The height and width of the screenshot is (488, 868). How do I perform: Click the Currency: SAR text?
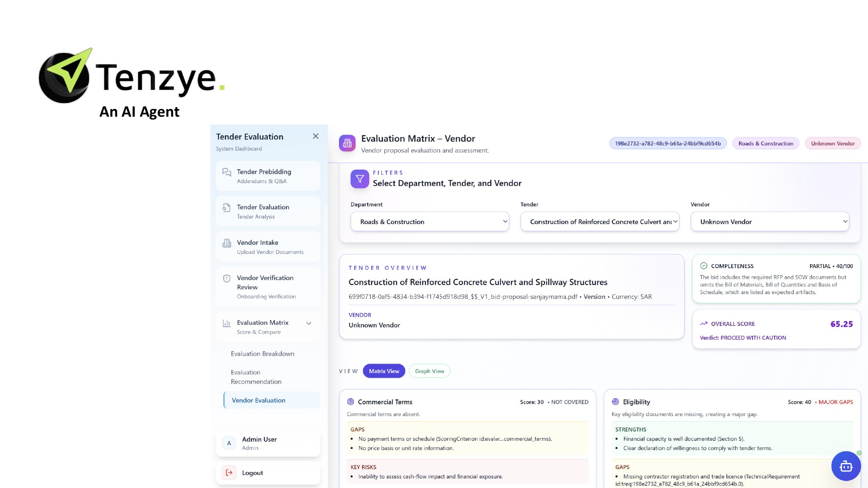pyautogui.click(x=632, y=297)
